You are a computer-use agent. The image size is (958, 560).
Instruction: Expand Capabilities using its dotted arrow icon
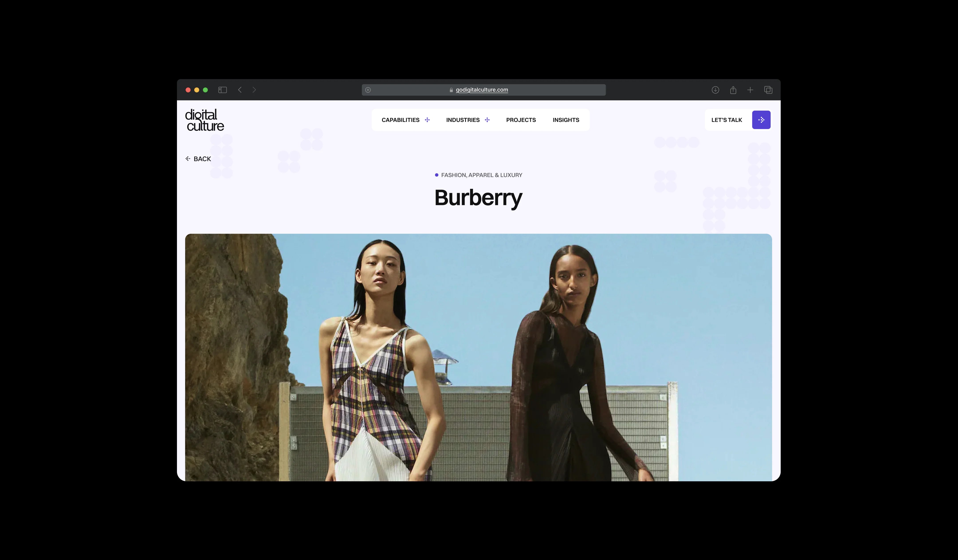click(427, 120)
